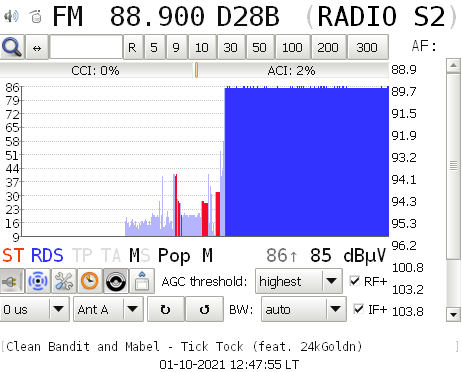This screenshot has height=372, width=462.
Task: Click the R scan button
Action: coord(132,47)
